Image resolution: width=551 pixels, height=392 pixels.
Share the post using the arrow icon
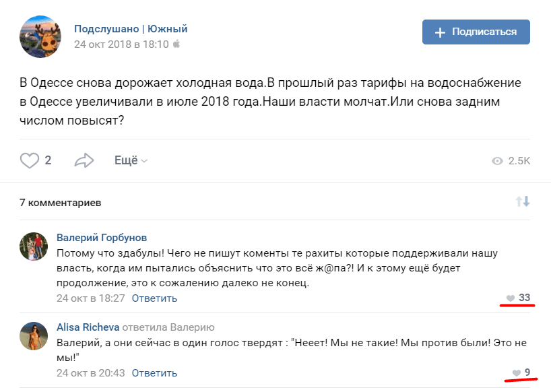coord(84,160)
